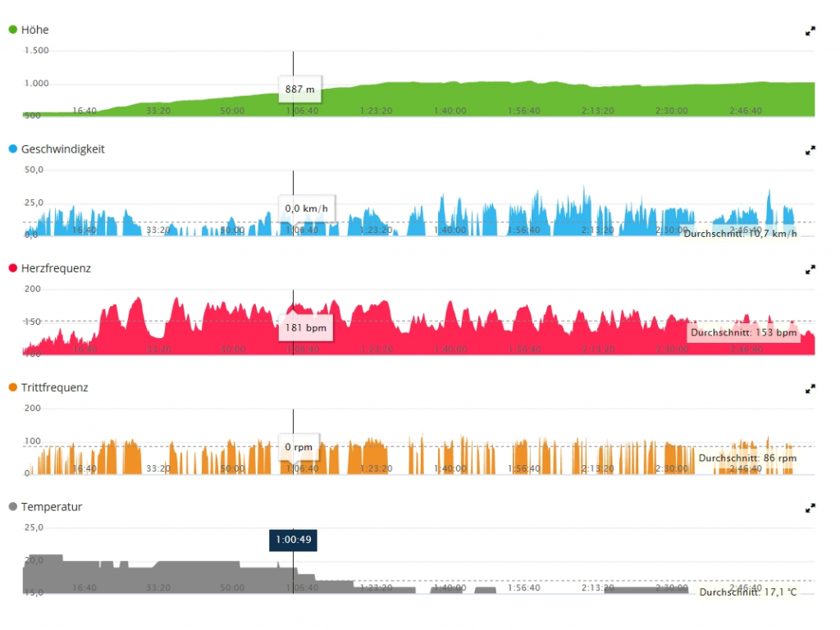Expand the Geschwindigkeit chart to fullscreen

coord(810,151)
